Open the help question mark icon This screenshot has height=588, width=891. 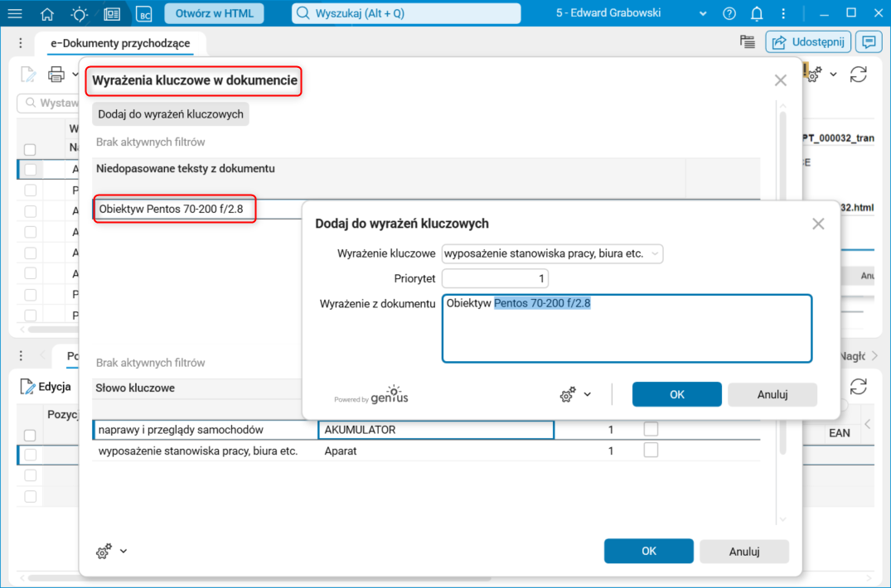729,13
